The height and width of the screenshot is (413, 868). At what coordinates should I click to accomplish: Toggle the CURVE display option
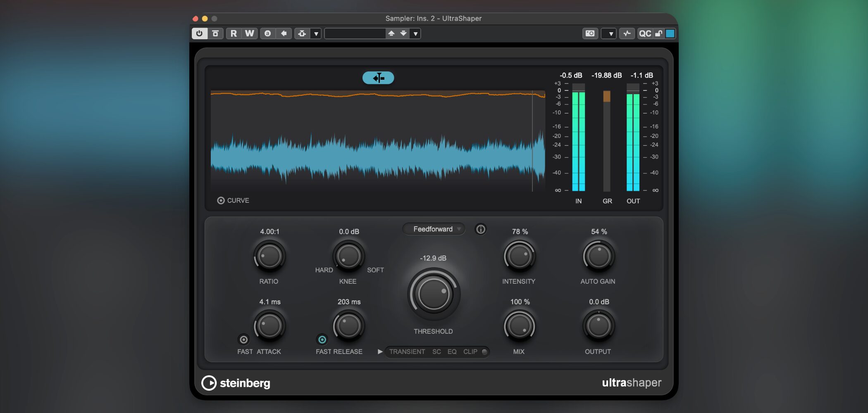[221, 200]
